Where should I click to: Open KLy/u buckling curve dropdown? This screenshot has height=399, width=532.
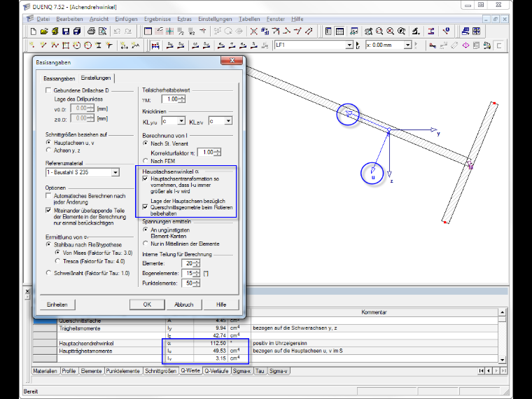click(181, 121)
